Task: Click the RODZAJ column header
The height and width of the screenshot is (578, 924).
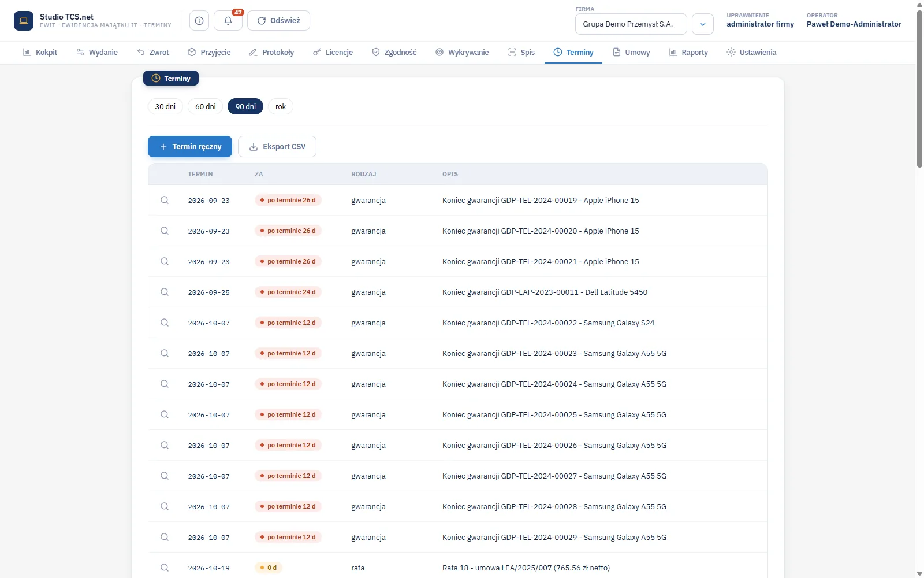Action: (364, 174)
